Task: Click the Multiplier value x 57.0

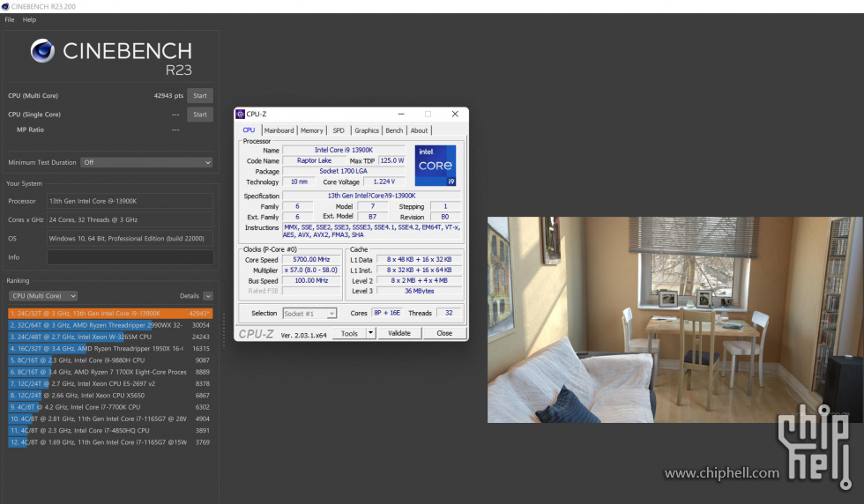Action: (311, 270)
